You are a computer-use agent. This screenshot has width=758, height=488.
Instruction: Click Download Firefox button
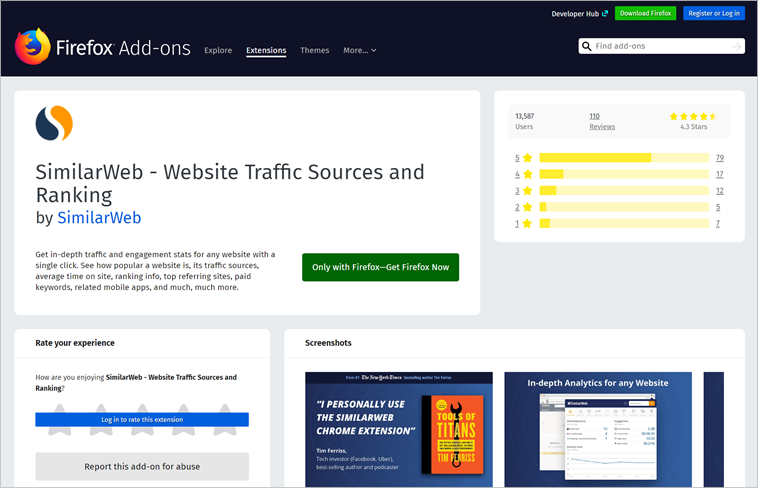[x=645, y=14]
